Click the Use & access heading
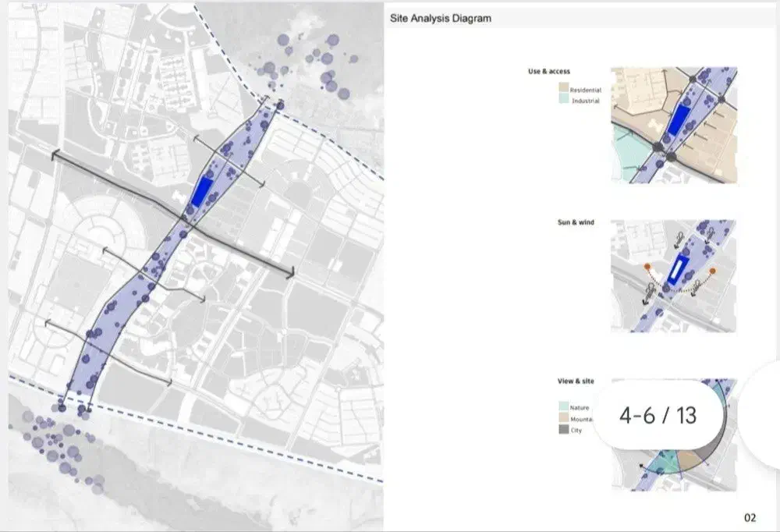 pyautogui.click(x=549, y=72)
